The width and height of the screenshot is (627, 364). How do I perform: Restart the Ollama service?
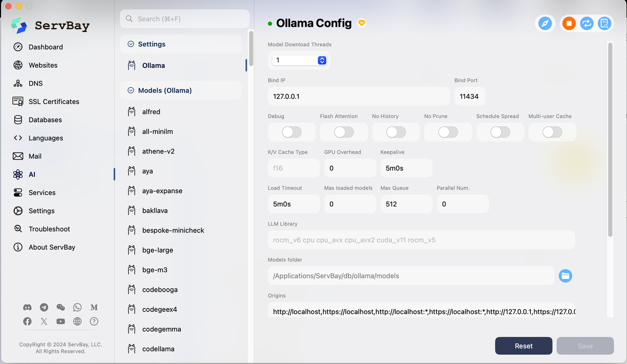586,23
